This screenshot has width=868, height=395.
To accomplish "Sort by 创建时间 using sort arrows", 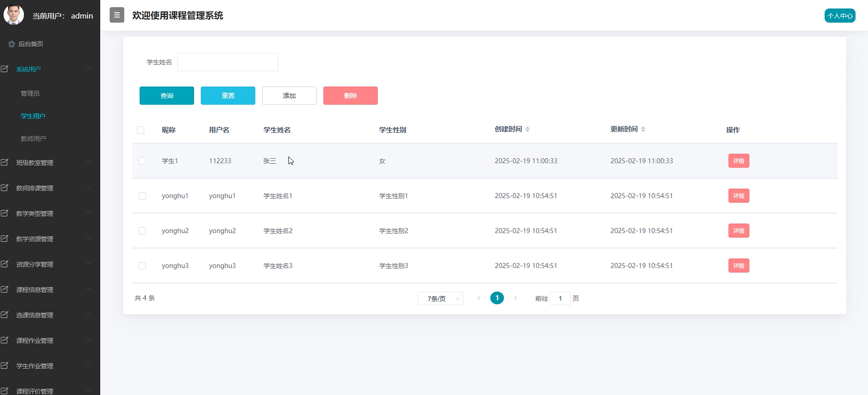I will point(527,129).
